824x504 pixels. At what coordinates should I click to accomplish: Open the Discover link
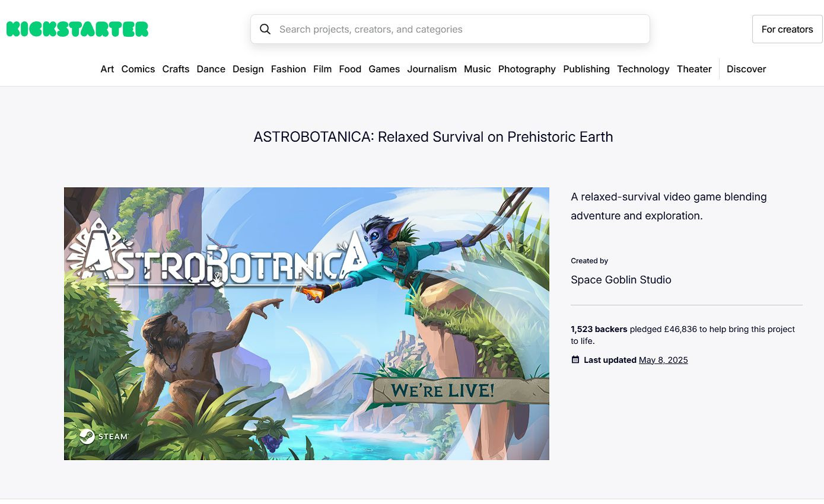(x=746, y=69)
